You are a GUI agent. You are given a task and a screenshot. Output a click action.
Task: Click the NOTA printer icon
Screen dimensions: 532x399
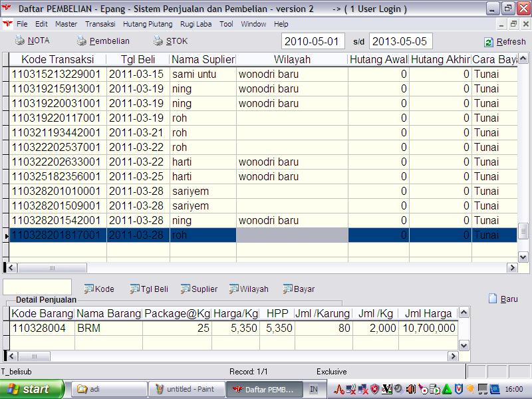point(20,41)
